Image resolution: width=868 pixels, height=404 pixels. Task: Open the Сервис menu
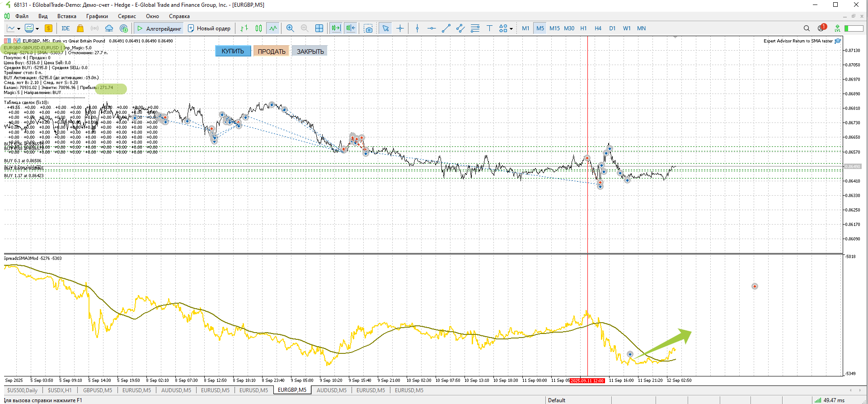click(127, 16)
